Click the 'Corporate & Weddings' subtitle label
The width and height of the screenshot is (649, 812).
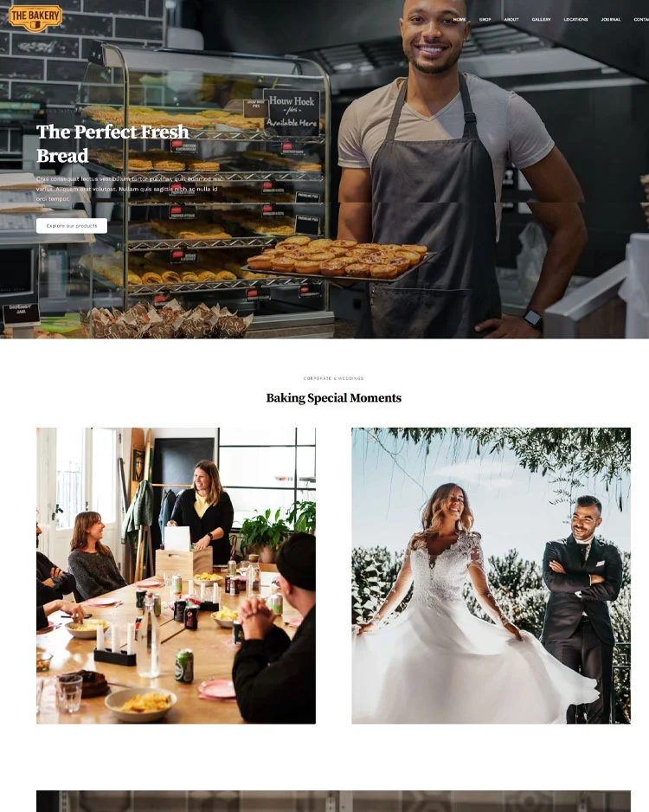pyautogui.click(x=334, y=378)
